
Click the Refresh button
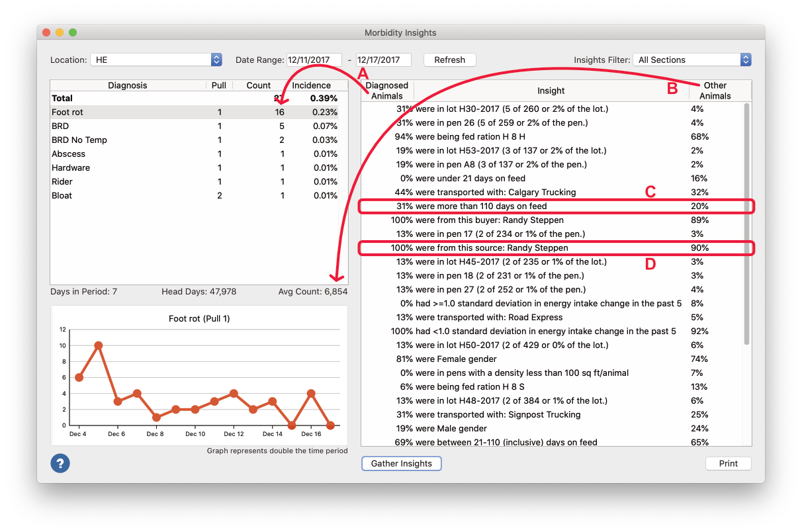point(450,60)
